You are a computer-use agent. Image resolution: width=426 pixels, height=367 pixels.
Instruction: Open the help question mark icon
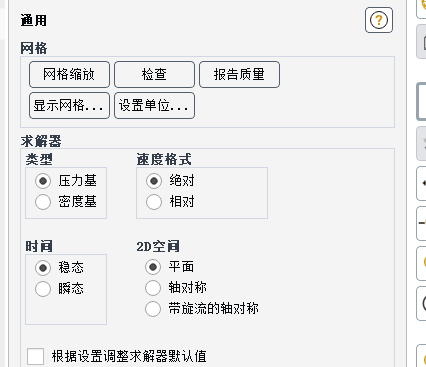point(379,20)
